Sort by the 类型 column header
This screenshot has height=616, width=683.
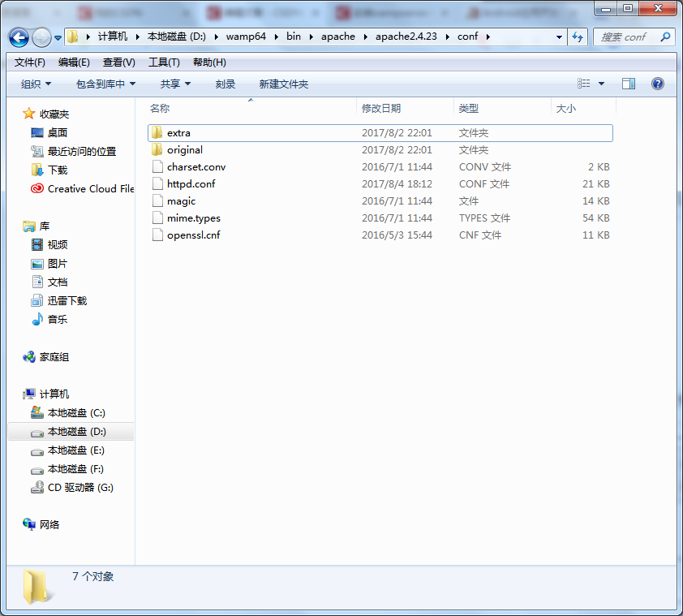[x=469, y=108]
